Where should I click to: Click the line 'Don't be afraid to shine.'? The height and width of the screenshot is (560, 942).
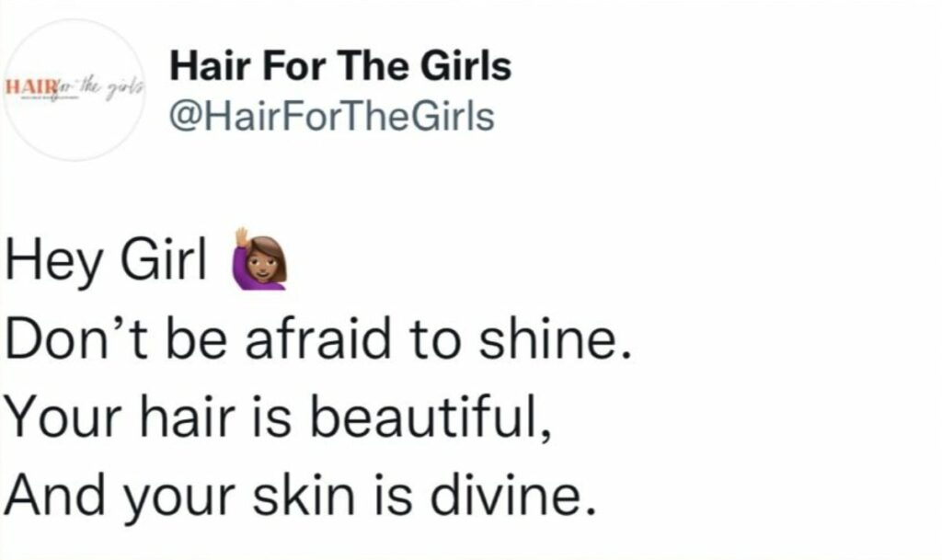point(319,337)
